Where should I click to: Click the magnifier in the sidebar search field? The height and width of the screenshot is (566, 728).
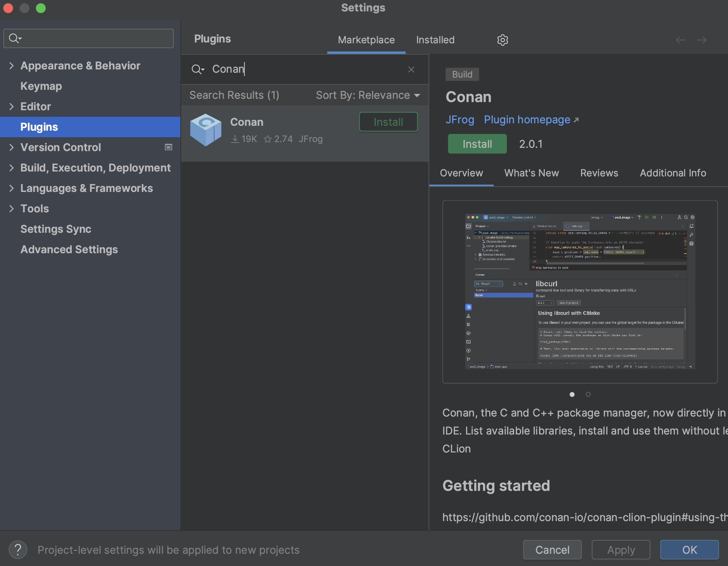tap(13, 38)
